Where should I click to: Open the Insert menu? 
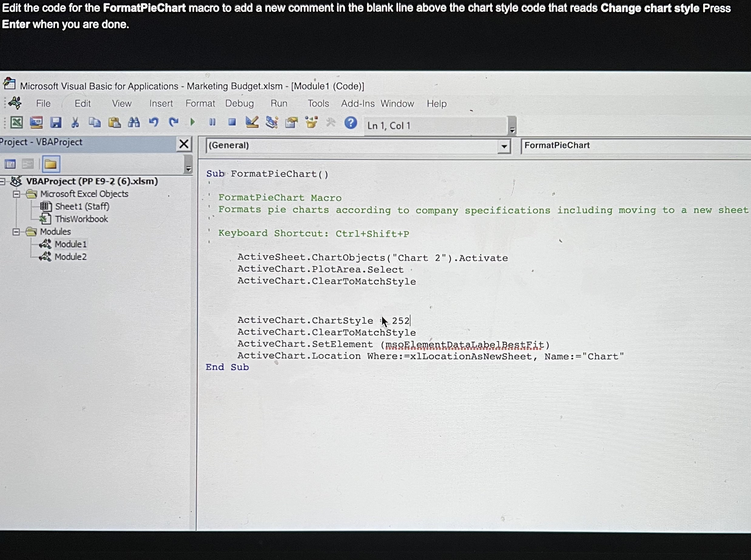point(161,104)
